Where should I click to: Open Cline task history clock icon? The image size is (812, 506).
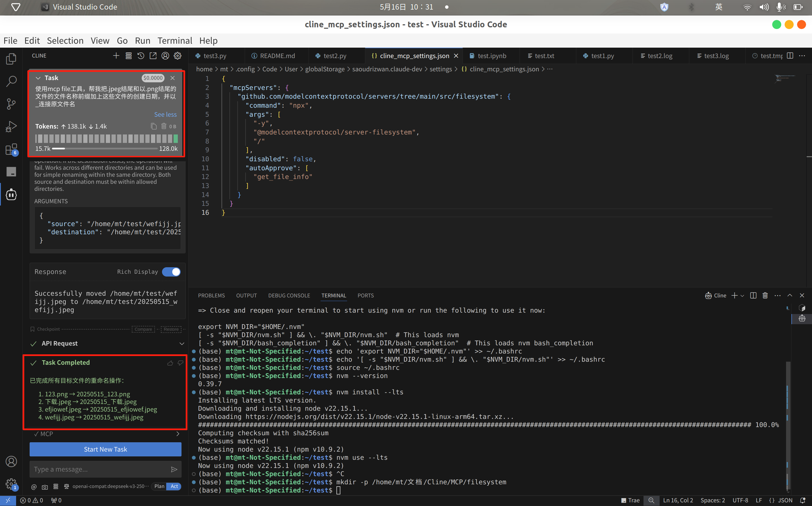(x=141, y=56)
